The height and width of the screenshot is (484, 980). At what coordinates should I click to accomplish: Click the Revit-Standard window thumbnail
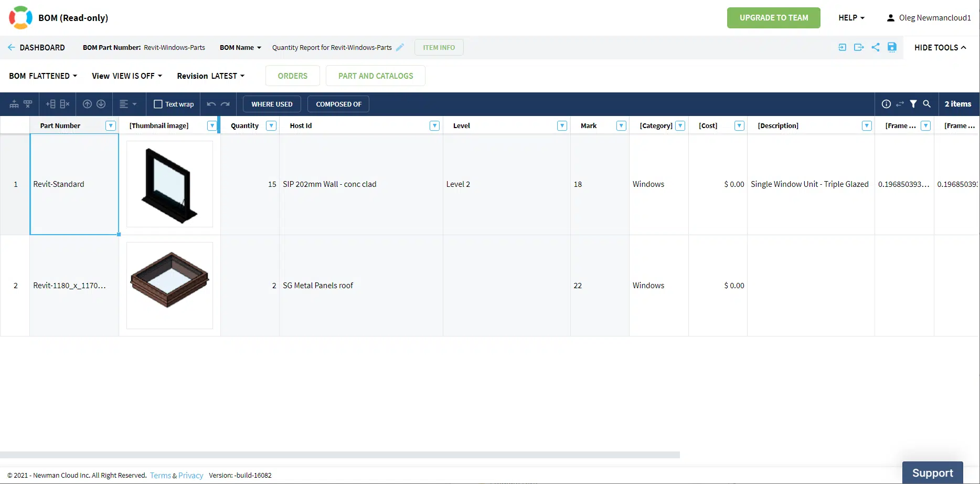click(x=169, y=184)
